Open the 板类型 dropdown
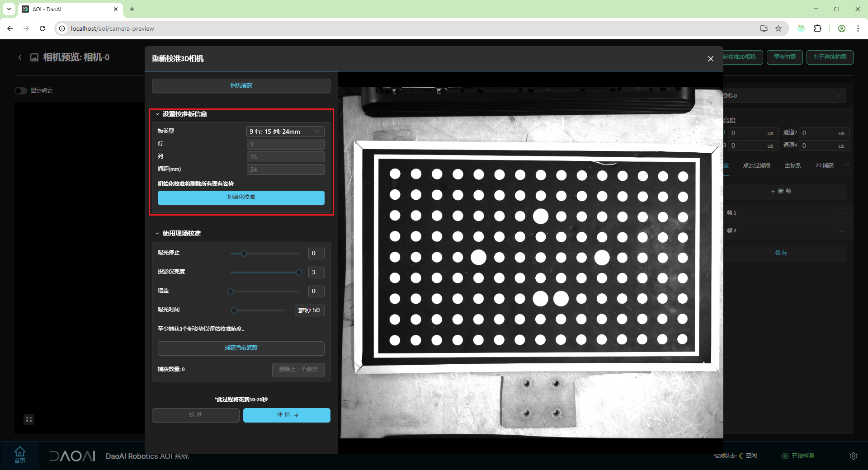This screenshot has height=470, width=868. (x=285, y=132)
